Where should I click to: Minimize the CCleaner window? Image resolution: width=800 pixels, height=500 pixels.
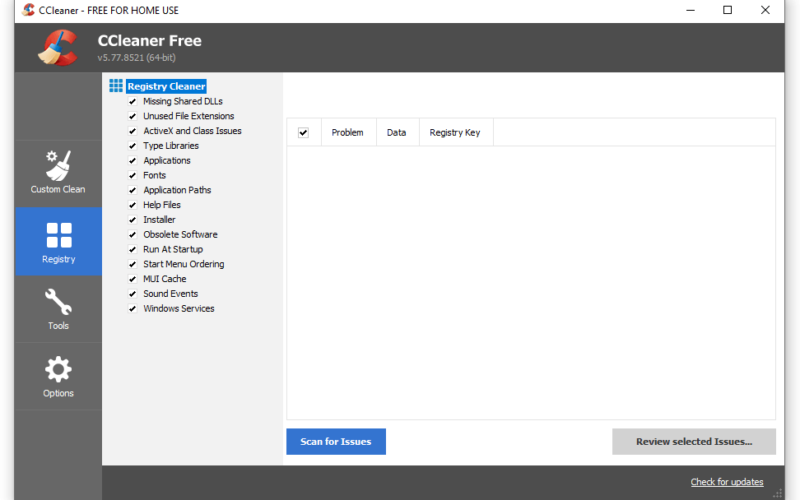tap(690, 10)
